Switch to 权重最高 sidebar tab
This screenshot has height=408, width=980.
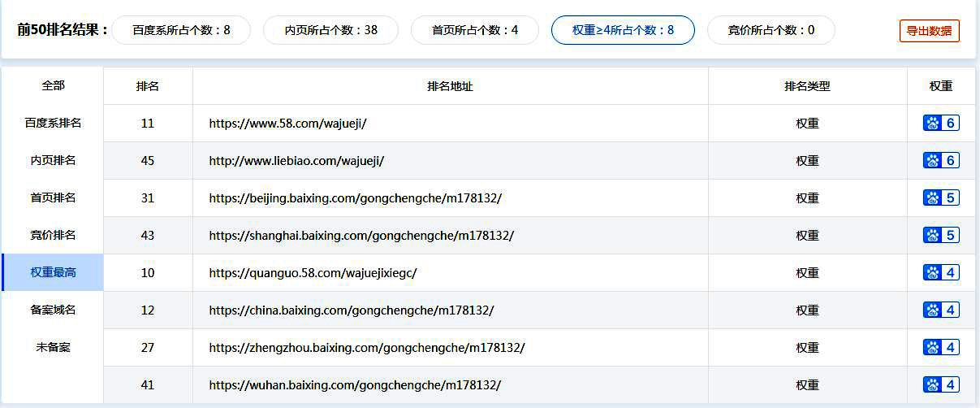point(53,273)
